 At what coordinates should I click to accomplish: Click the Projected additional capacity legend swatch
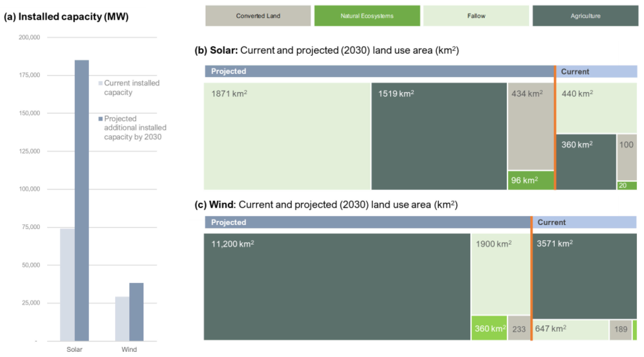[x=101, y=119]
